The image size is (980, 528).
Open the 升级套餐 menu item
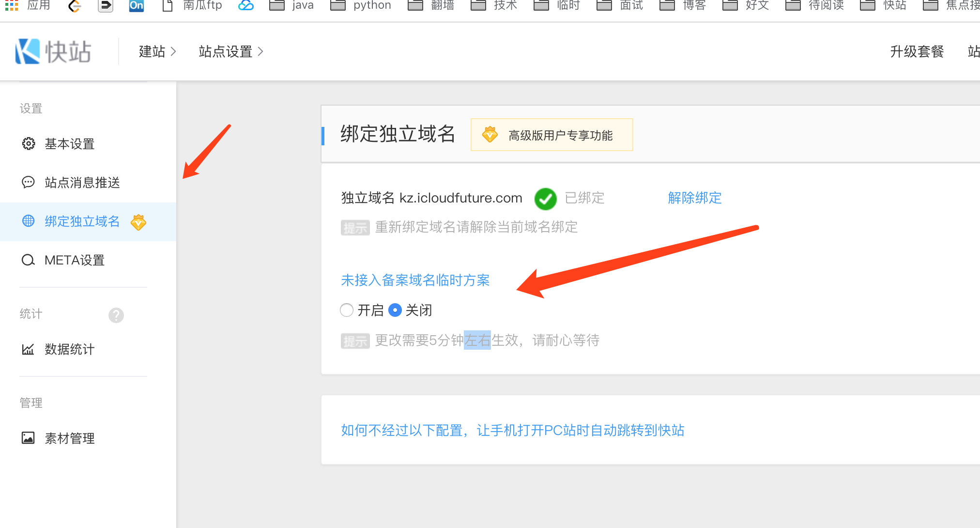(917, 51)
